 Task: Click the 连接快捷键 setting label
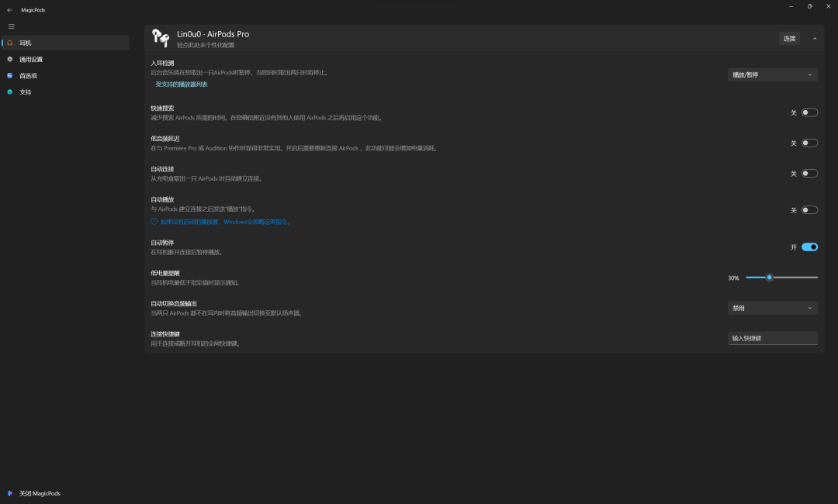click(165, 334)
